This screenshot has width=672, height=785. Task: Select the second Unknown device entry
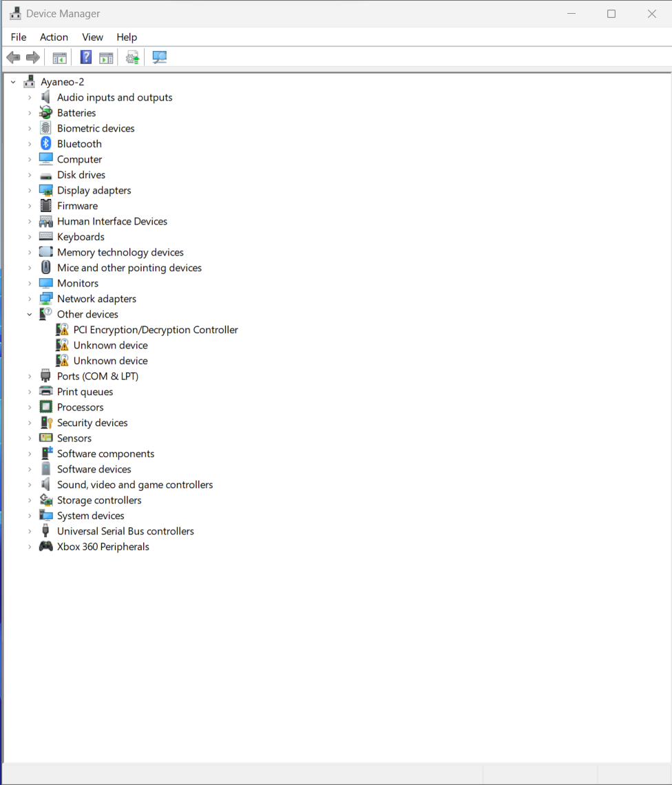tap(111, 361)
